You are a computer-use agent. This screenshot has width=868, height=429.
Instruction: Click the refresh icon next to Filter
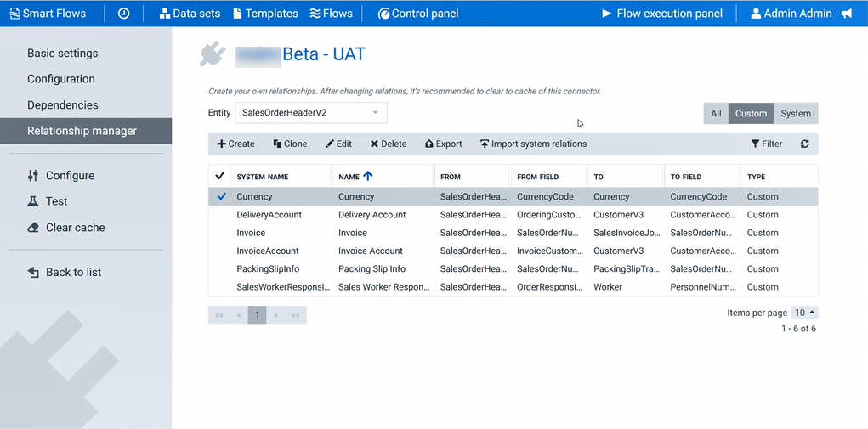[x=805, y=144]
